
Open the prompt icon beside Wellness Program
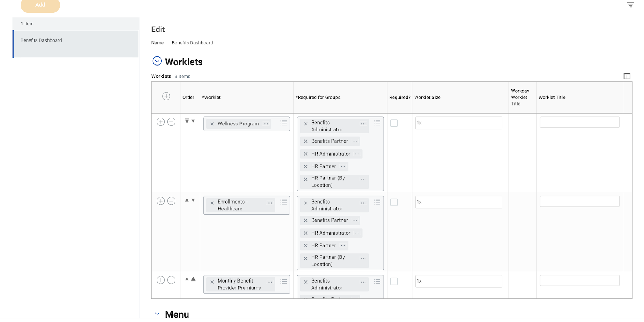[283, 123]
